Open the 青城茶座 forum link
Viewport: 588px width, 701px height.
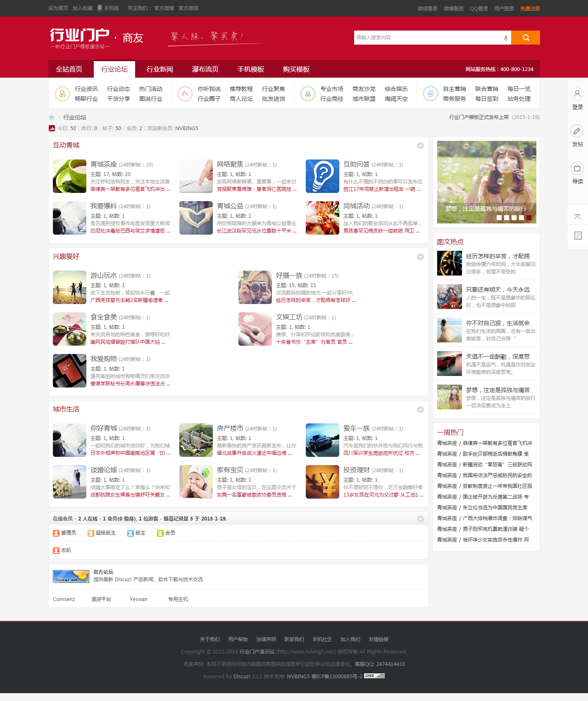[x=104, y=164]
